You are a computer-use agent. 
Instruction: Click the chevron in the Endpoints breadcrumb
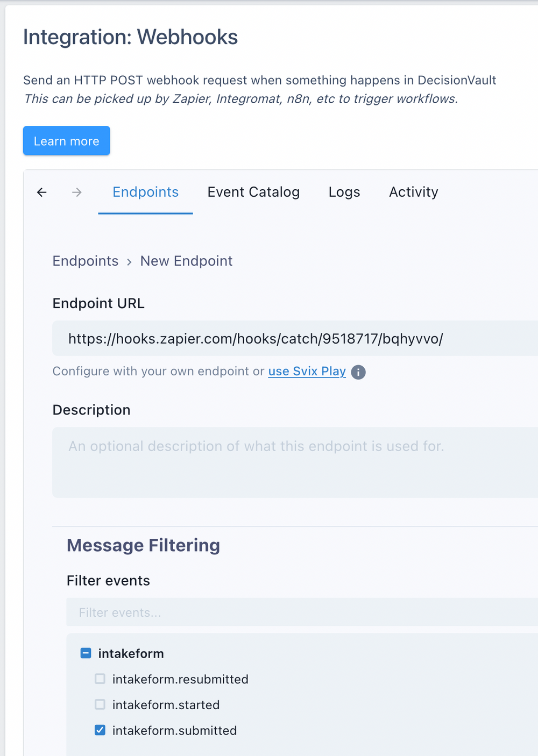(x=129, y=262)
